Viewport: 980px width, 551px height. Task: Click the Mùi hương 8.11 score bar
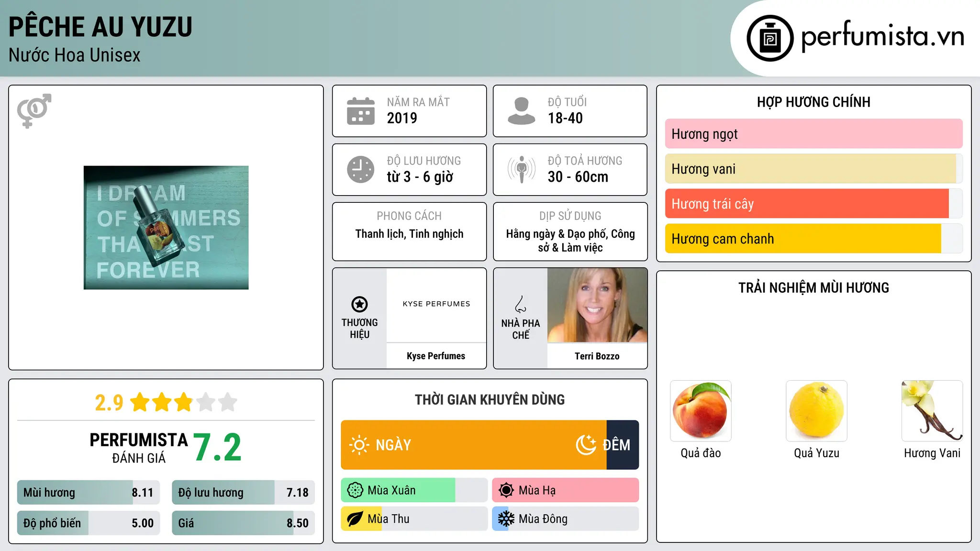pyautogui.click(x=89, y=493)
